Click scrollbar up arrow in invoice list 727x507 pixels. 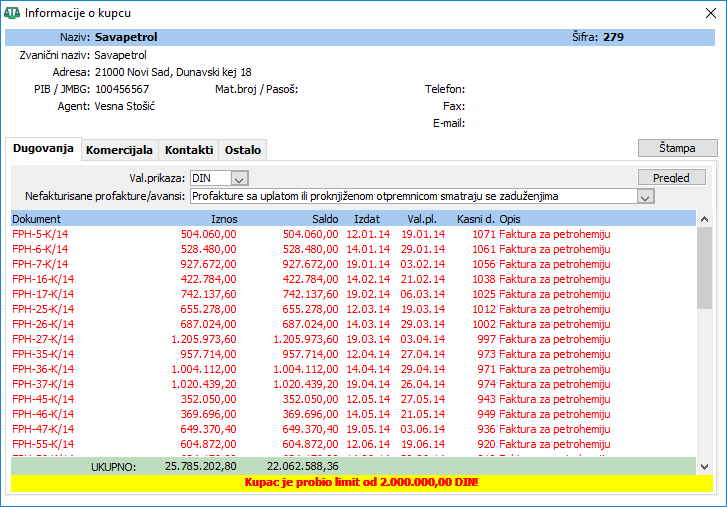tap(704, 219)
